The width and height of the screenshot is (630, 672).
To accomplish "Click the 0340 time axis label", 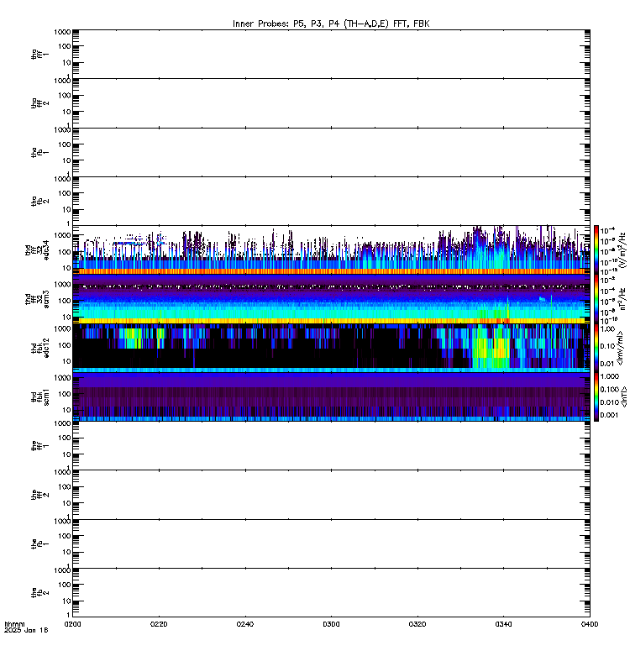I will (x=503, y=624).
